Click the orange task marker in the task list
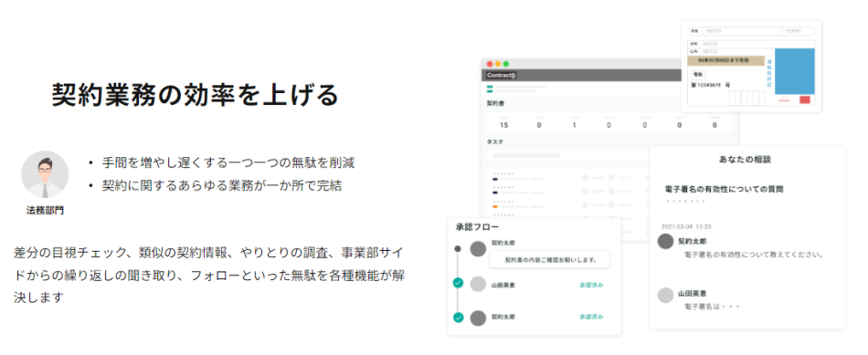Image resolution: width=868 pixels, height=355 pixels. pyautogui.click(x=495, y=206)
